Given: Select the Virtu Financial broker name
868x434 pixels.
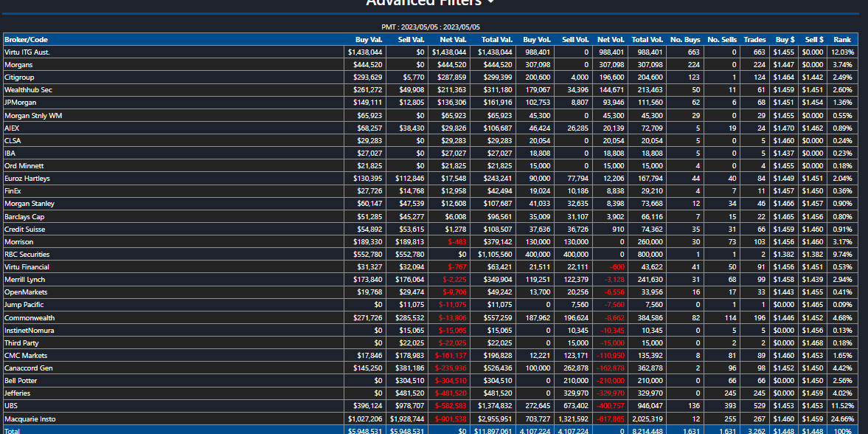Looking at the screenshot, I should 27,267.
